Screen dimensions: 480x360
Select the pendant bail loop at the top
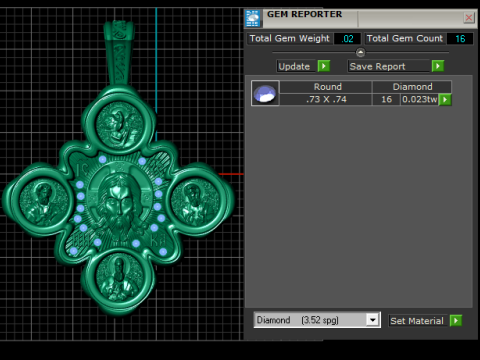tap(118, 53)
